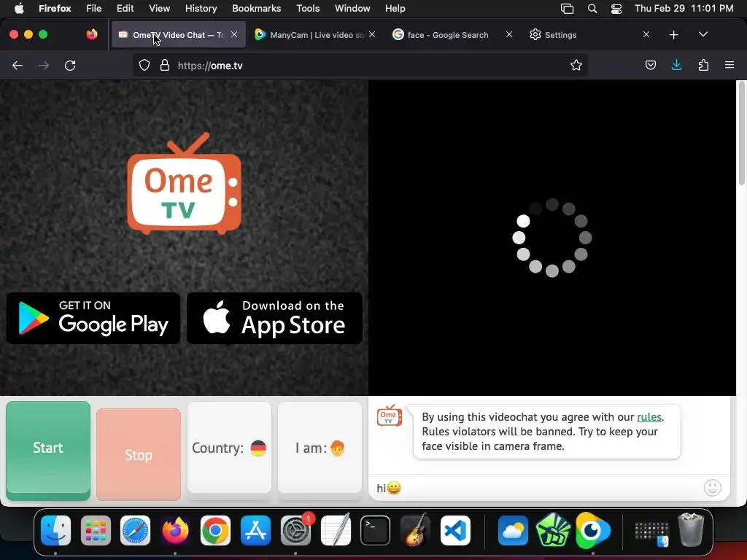
Task: Stop the video chat
Action: tap(139, 455)
